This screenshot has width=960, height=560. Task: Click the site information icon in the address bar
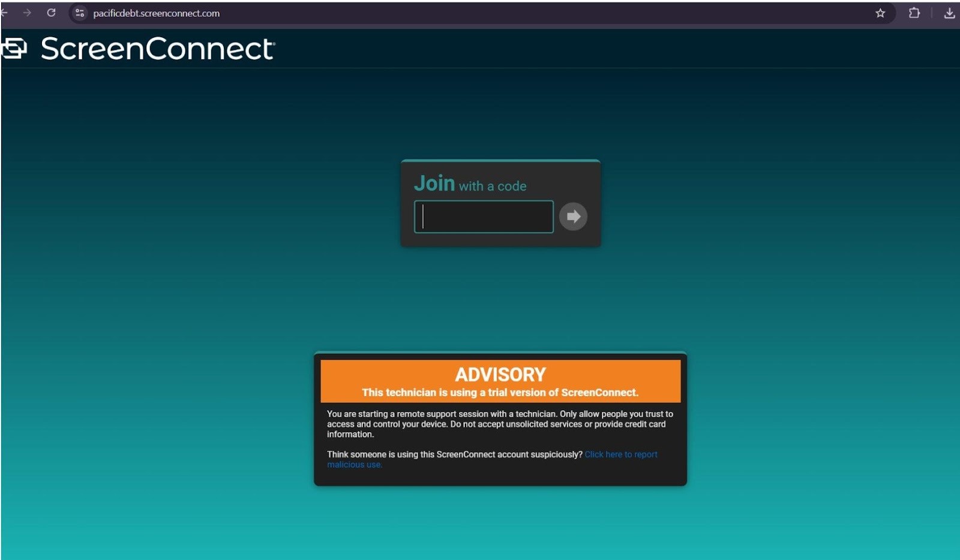coord(79,13)
